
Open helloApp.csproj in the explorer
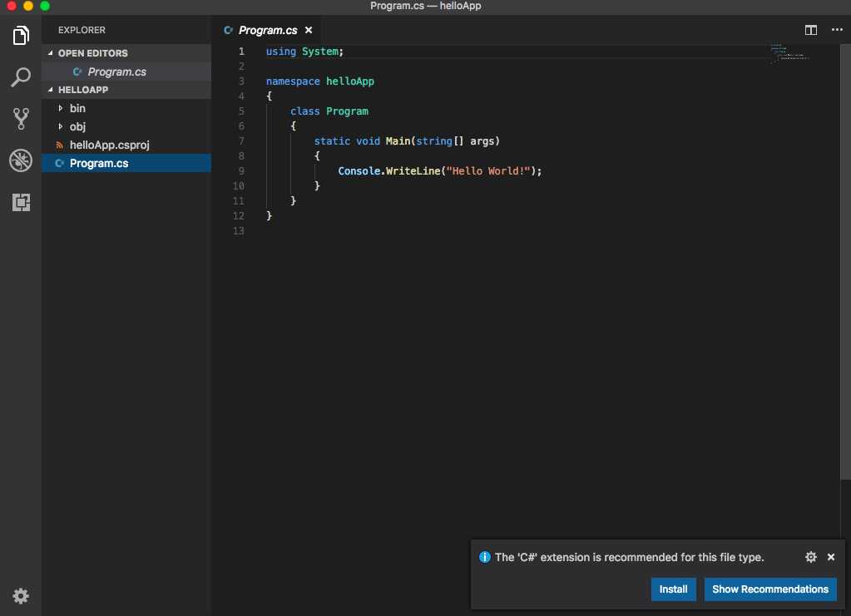coord(126,145)
